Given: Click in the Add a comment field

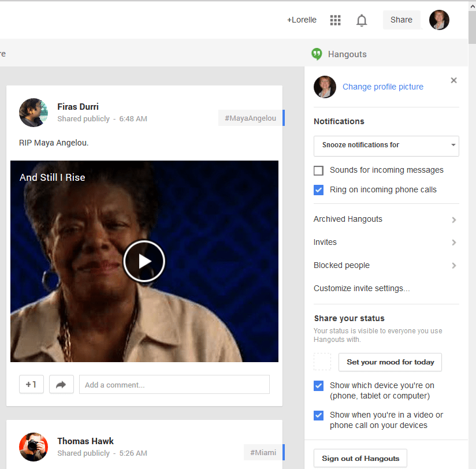Looking at the screenshot, I should click(x=174, y=385).
